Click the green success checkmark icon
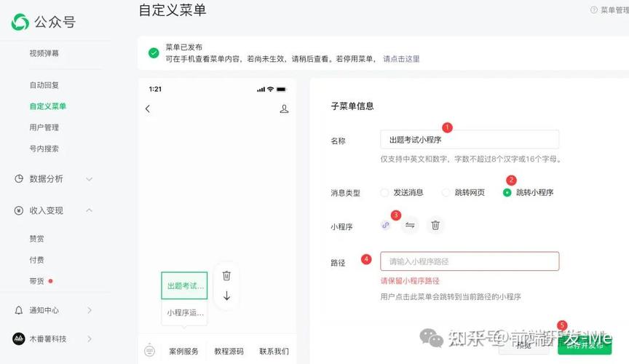The height and width of the screenshot is (364, 629). click(154, 52)
